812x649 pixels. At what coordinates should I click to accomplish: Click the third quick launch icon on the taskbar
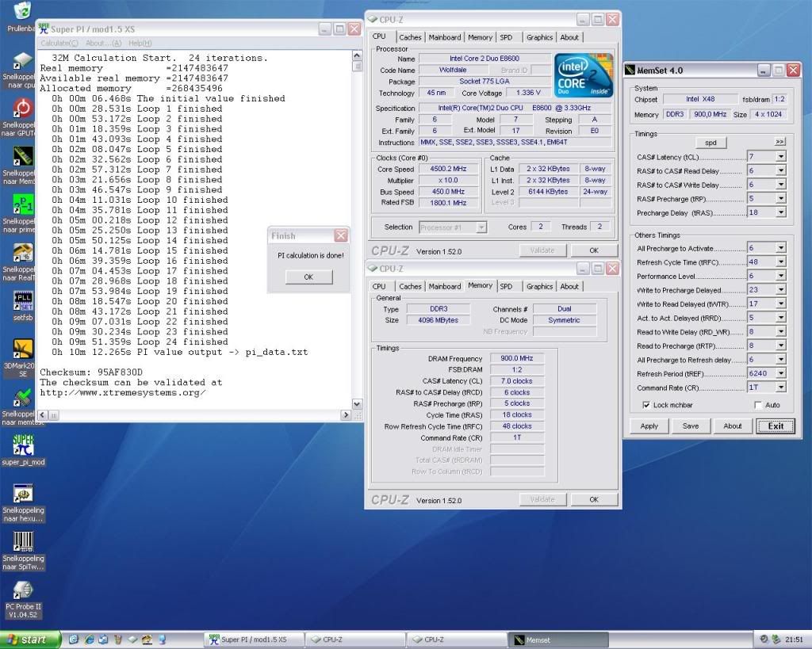pos(104,639)
